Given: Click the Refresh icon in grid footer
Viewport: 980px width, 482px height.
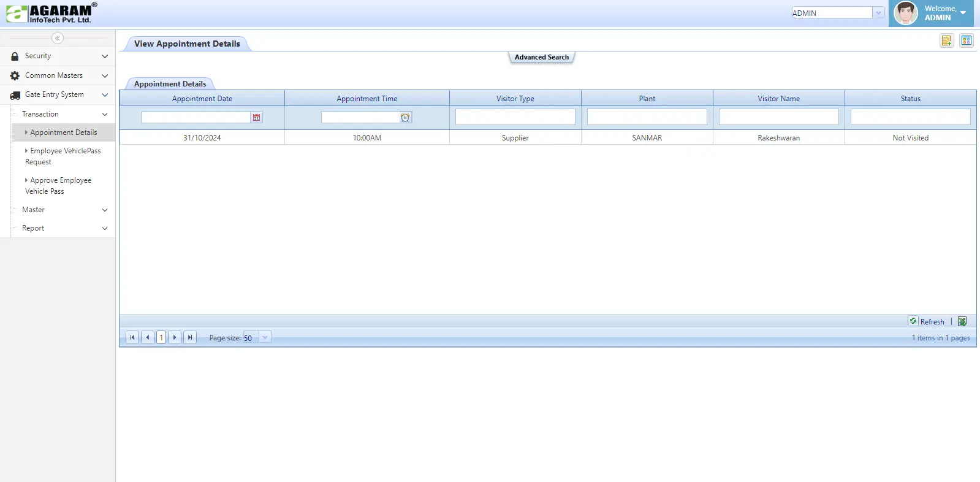Looking at the screenshot, I should 913,321.
